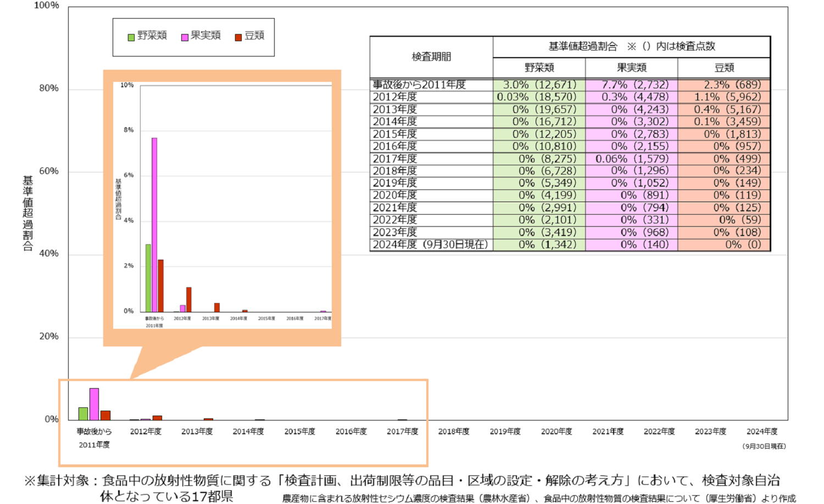824x504 pixels.
Task: Click the 80% label on the main y-axis
Action: pos(49,88)
